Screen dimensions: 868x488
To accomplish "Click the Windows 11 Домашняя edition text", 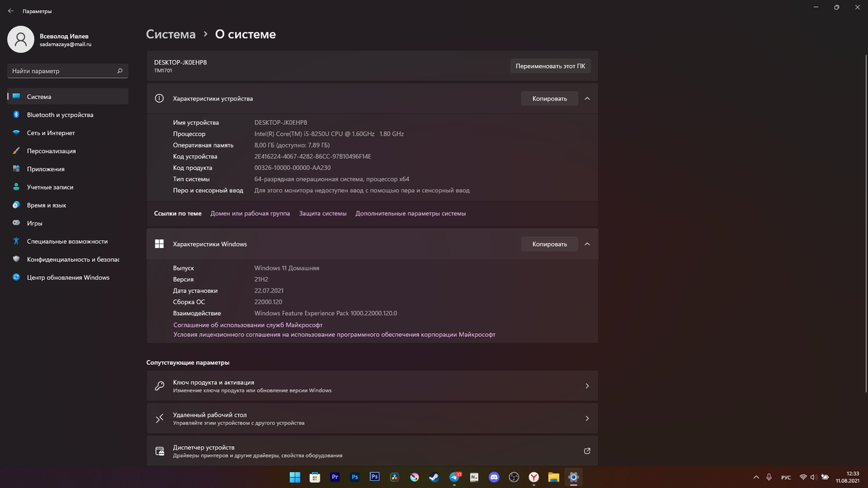I will click(286, 267).
